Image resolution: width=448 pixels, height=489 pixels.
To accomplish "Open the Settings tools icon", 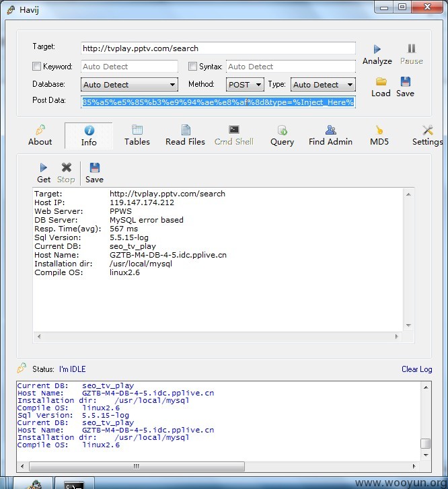I will click(x=428, y=130).
